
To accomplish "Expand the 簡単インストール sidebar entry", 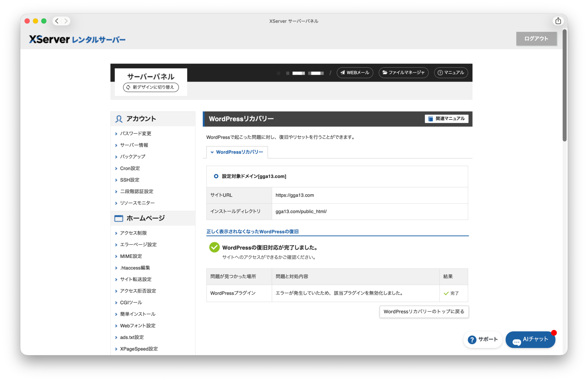I will 138,314.
